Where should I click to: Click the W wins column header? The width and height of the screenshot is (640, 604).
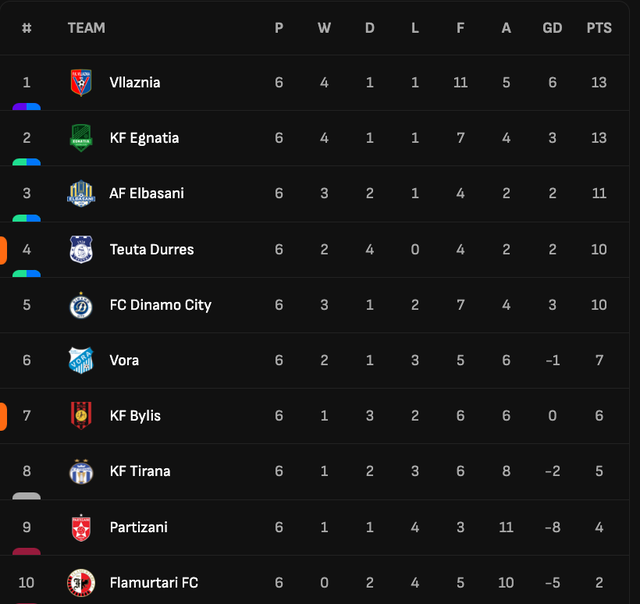(324, 28)
